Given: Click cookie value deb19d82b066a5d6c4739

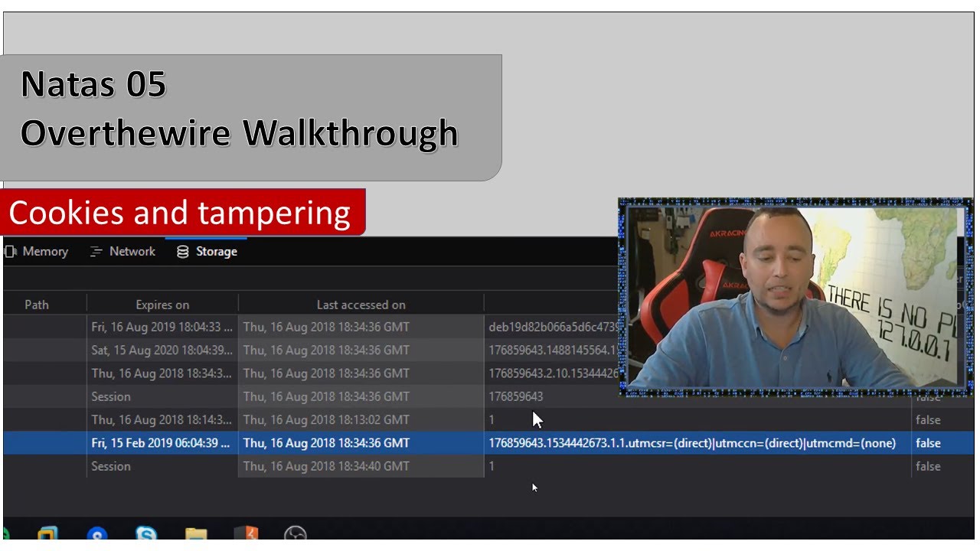Looking at the screenshot, I should click(x=553, y=327).
